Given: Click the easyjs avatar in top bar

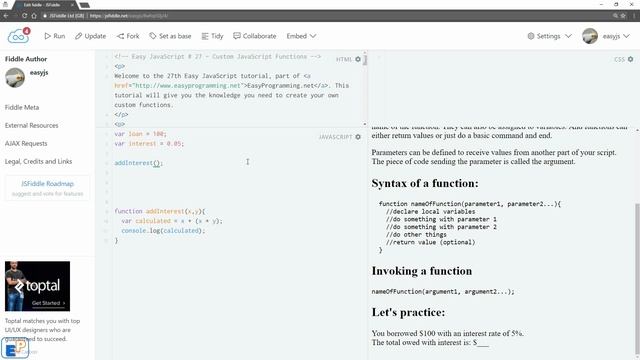Looking at the screenshot, I should (x=590, y=36).
